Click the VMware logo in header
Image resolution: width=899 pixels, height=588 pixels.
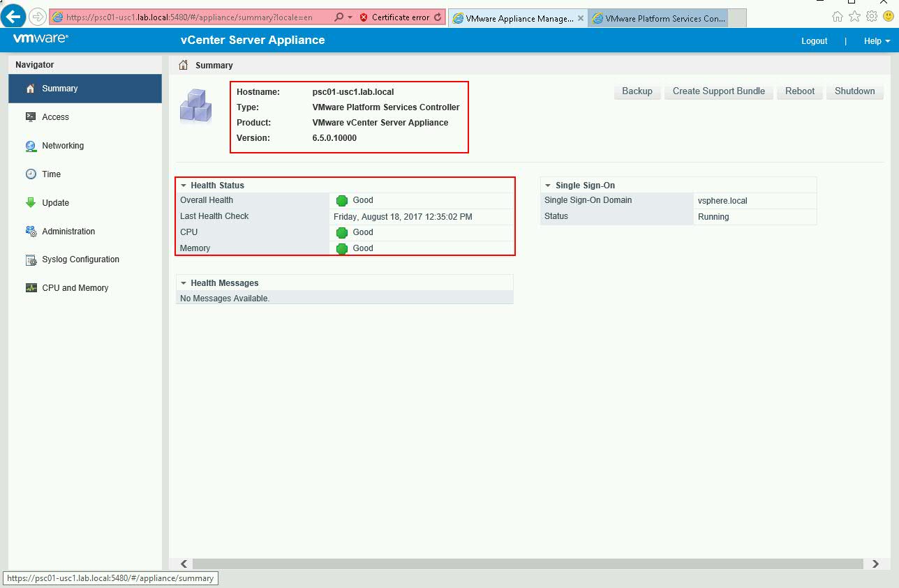(40, 39)
